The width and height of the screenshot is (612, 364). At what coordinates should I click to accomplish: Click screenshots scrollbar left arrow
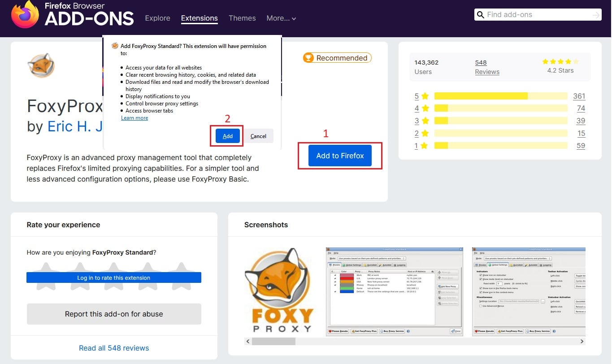click(x=248, y=342)
